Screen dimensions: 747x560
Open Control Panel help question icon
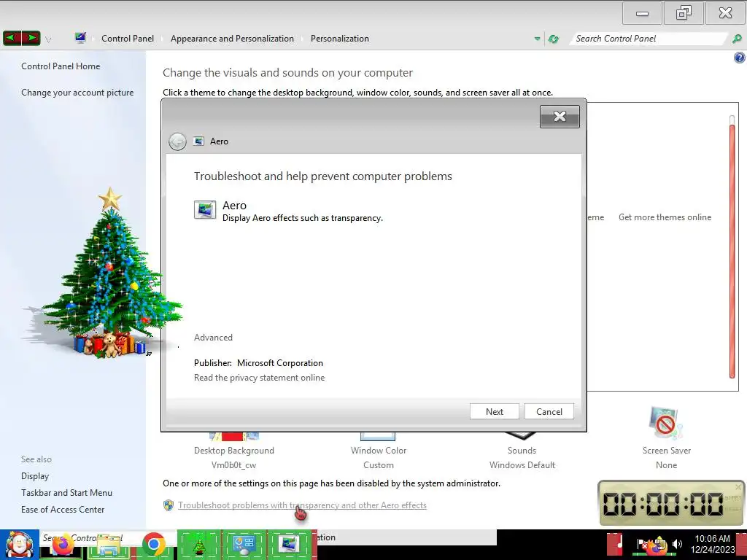(x=740, y=58)
